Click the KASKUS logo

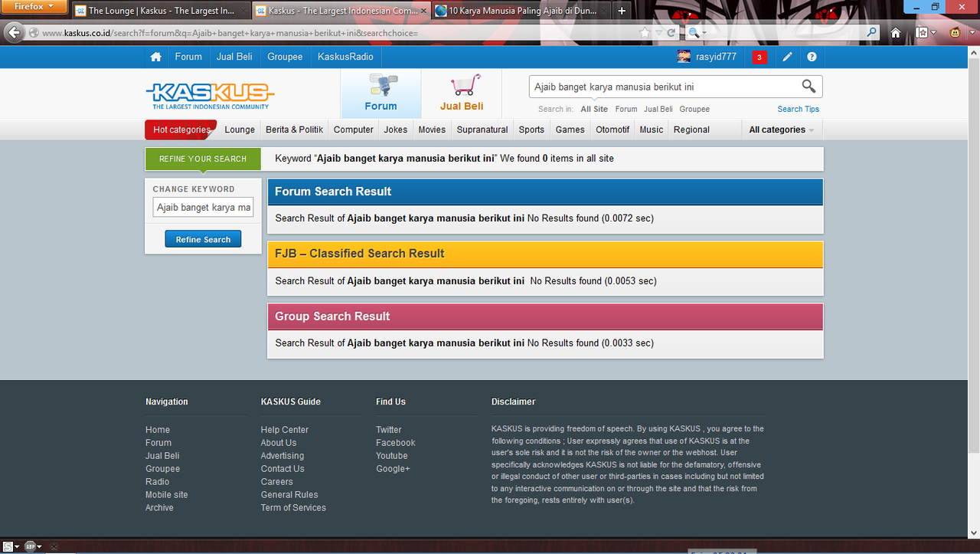(210, 95)
